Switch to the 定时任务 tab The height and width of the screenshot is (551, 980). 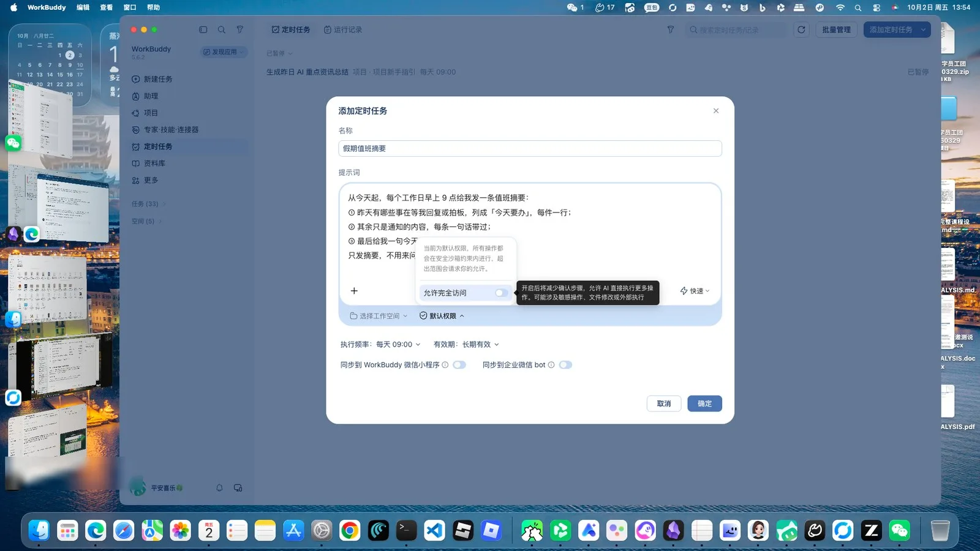click(x=291, y=29)
